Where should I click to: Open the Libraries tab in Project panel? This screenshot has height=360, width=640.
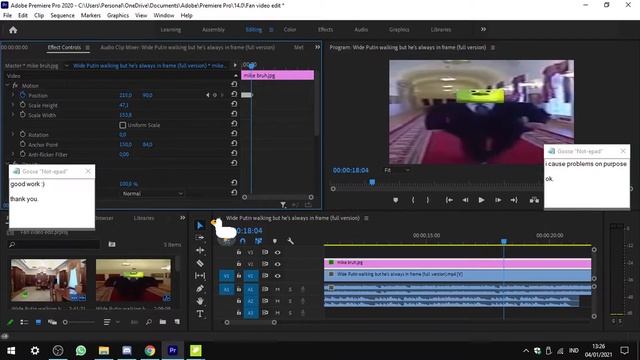point(144,218)
